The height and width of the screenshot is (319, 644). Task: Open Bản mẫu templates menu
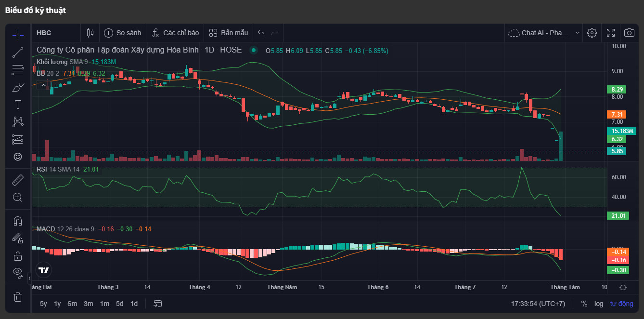tap(229, 33)
